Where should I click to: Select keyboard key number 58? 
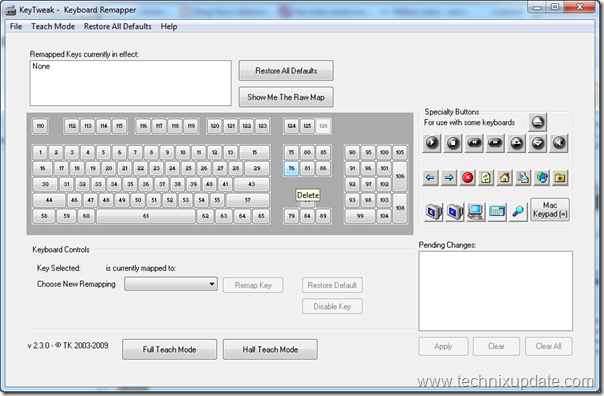click(44, 216)
